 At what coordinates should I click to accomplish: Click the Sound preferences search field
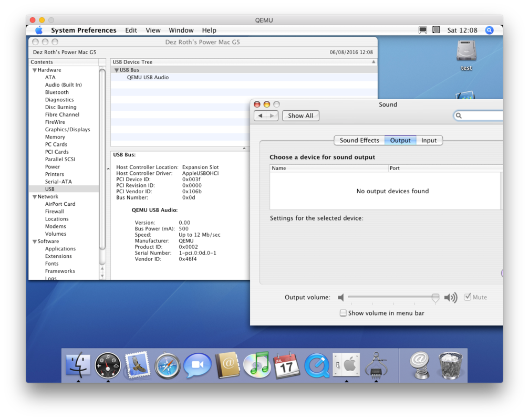coord(480,115)
